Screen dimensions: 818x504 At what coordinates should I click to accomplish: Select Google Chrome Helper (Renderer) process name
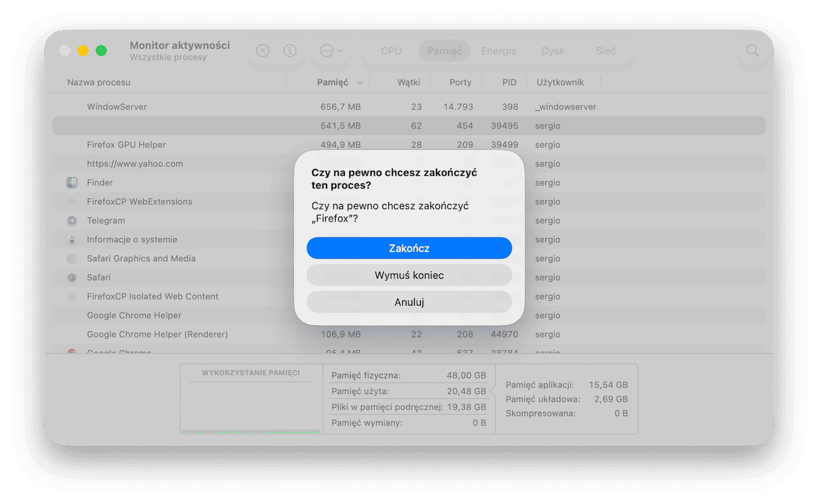click(157, 334)
